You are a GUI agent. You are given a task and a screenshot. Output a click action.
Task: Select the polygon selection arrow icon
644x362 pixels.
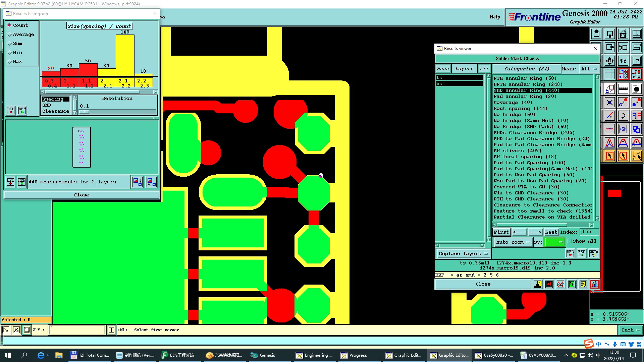tap(623, 156)
